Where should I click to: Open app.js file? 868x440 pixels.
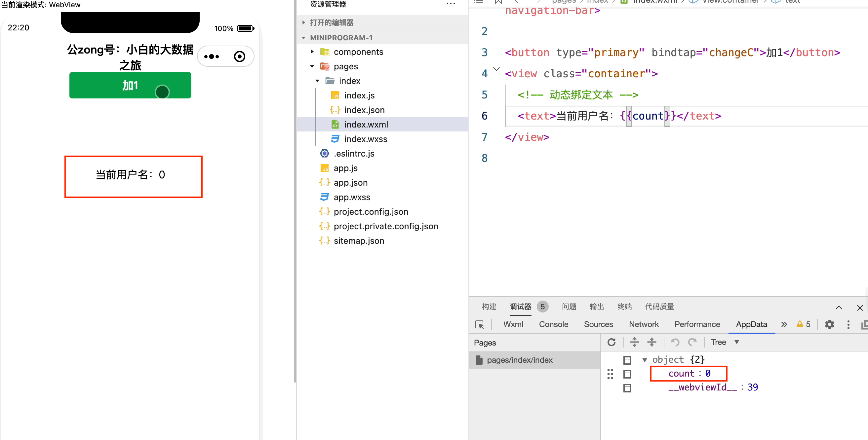click(345, 168)
